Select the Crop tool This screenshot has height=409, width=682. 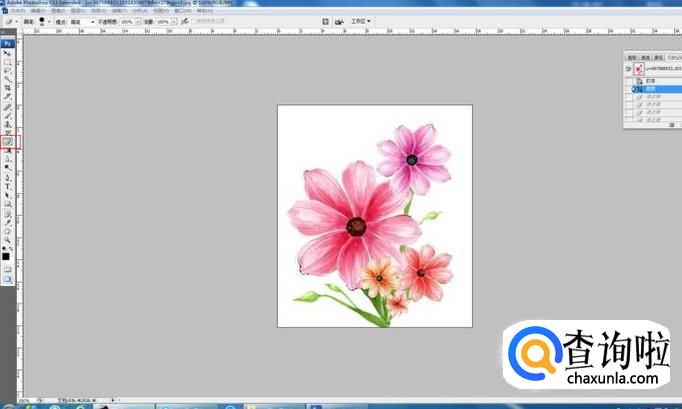coord(7,88)
